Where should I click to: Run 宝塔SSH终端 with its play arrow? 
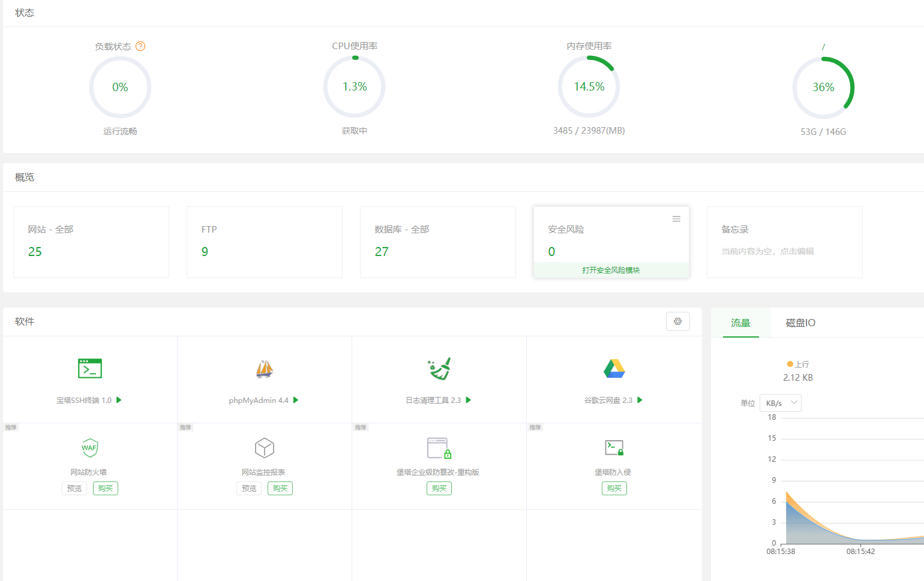pyautogui.click(x=119, y=400)
